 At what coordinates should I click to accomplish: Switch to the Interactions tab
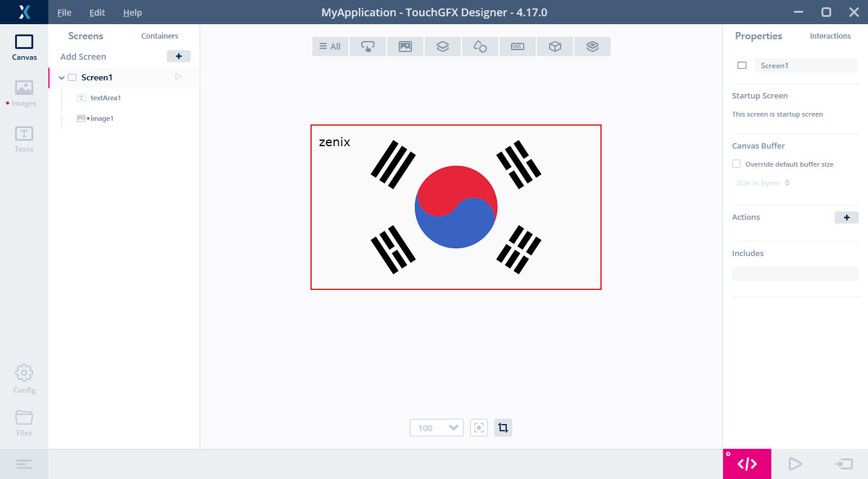pyautogui.click(x=830, y=36)
